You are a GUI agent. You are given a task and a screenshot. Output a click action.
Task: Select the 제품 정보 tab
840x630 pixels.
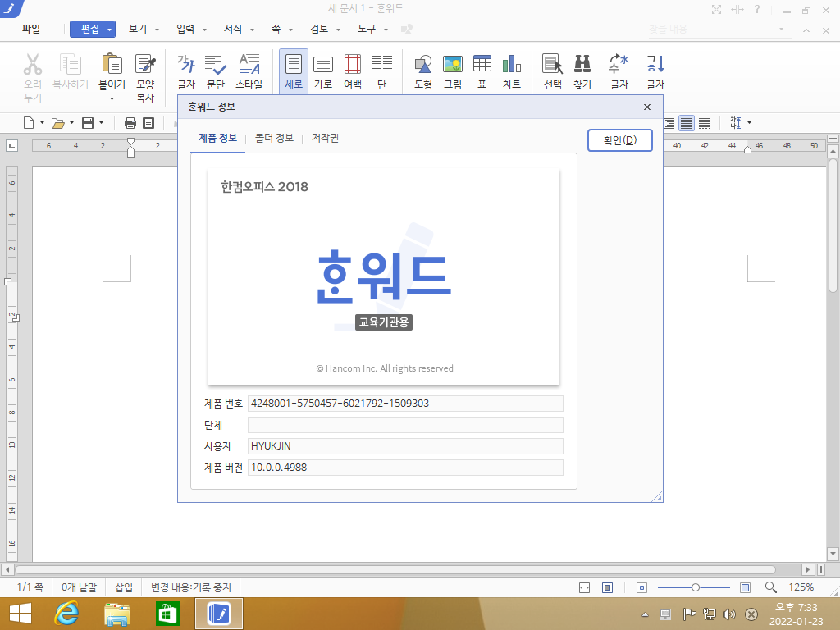click(x=217, y=138)
